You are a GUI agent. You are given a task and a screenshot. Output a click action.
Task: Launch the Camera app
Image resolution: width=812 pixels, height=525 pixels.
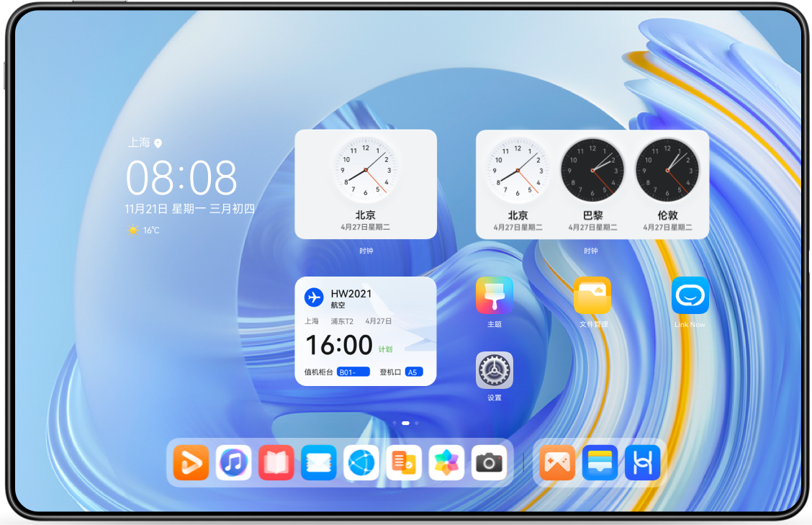[489, 462]
